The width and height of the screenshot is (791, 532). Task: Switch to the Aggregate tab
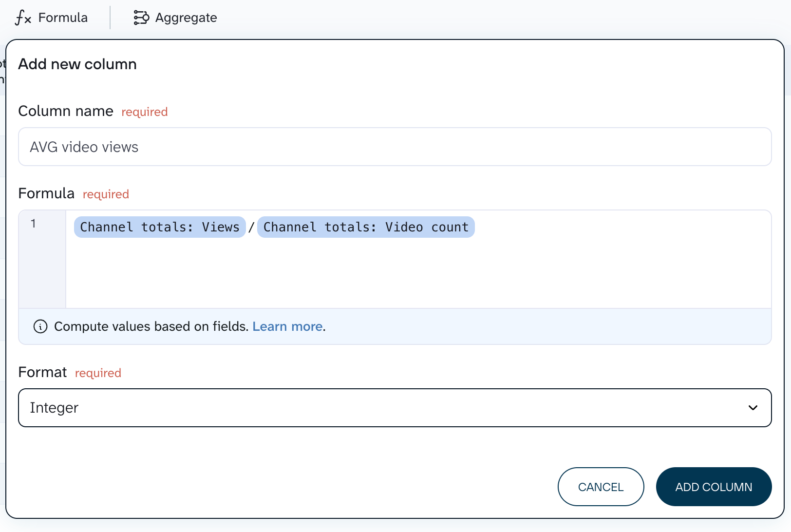175,18
